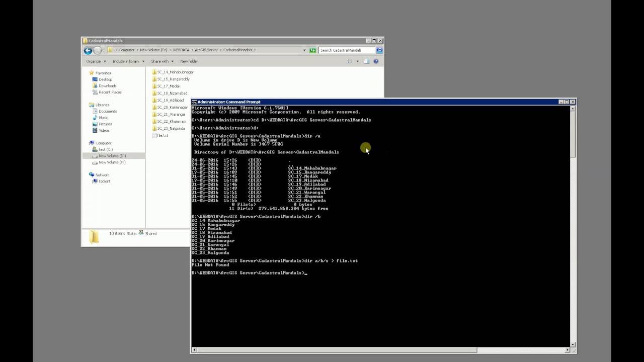Click Computer in the address breadcrumb

click(127, 50)
